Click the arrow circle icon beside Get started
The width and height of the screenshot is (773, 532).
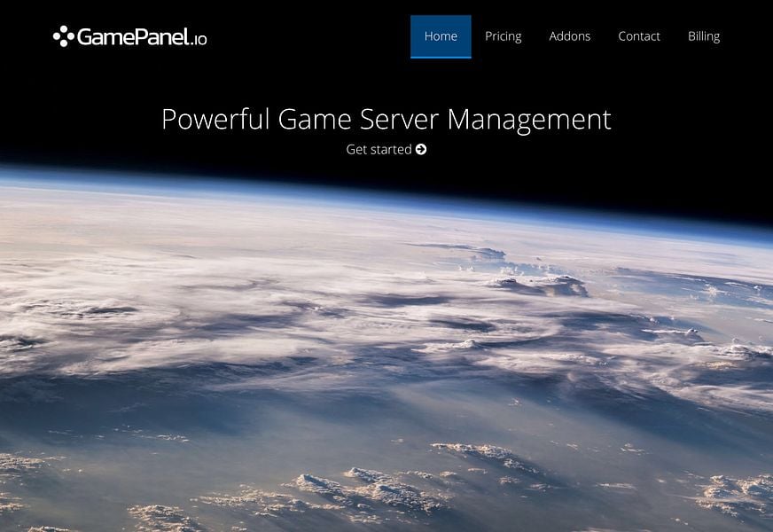tap(421, 149)
